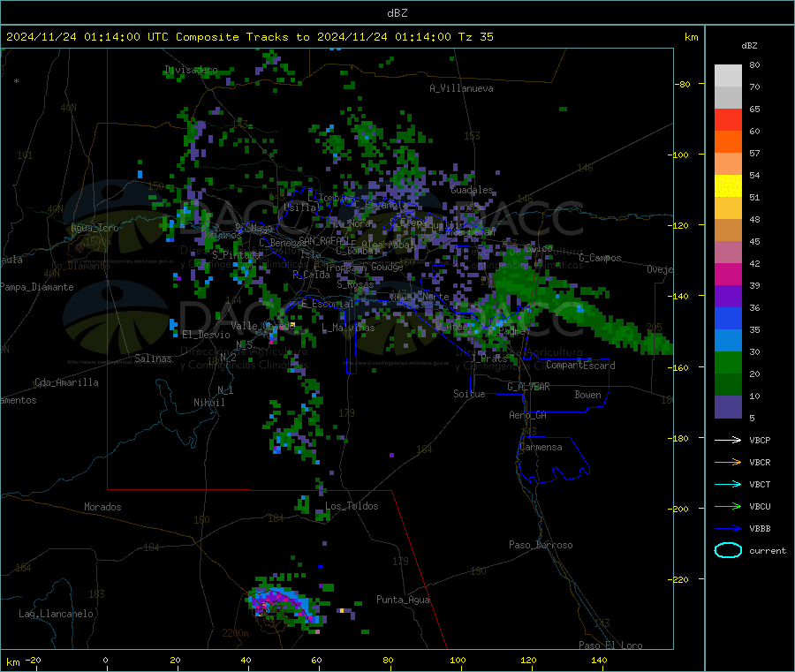
Task: Select the 51 dBZ yellow color swatch
Action: (728, 186)
